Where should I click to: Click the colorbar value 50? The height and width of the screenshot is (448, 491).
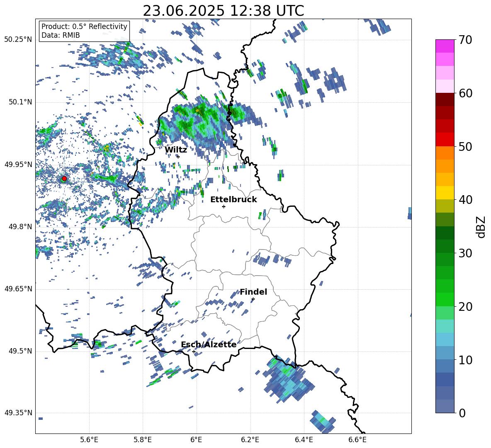point(465,146)
